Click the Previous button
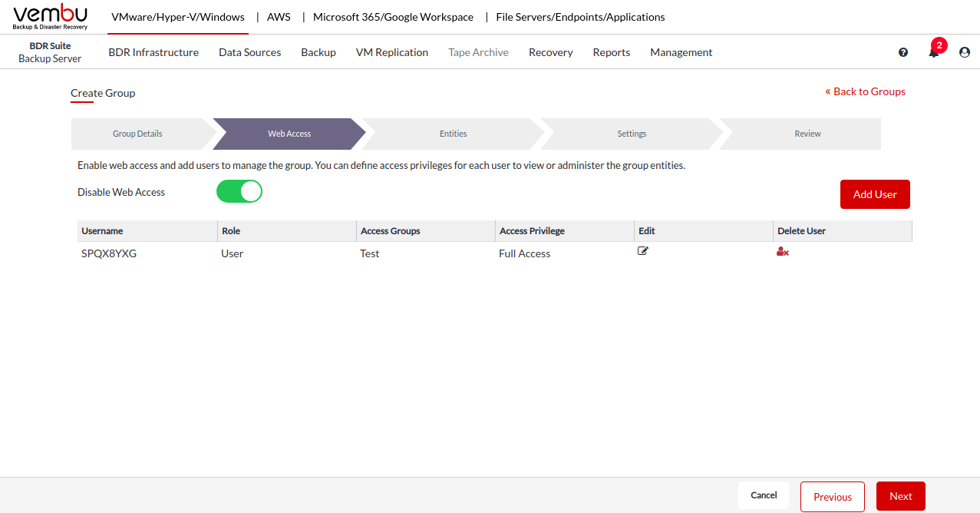This screenshot has height=513, width=980. 833,496
